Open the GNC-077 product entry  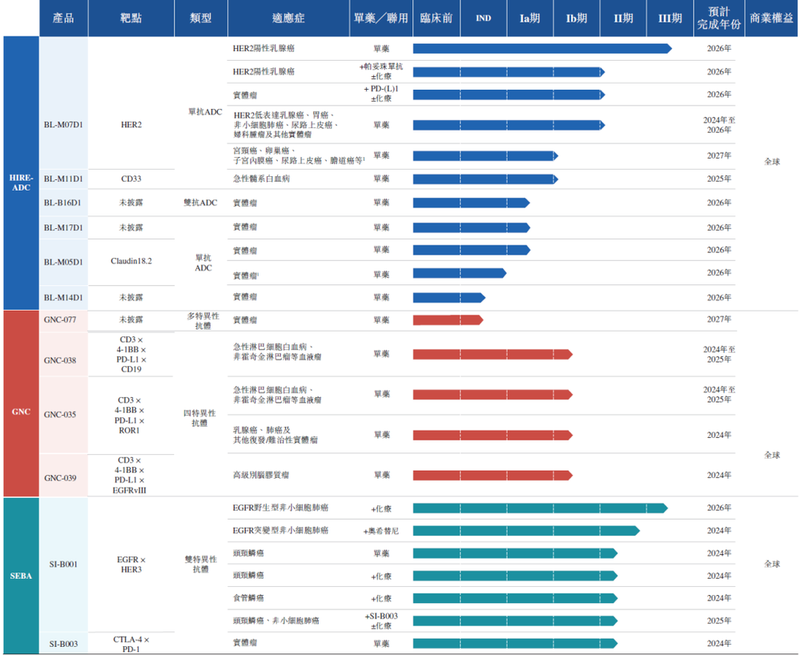click(62, 320)
